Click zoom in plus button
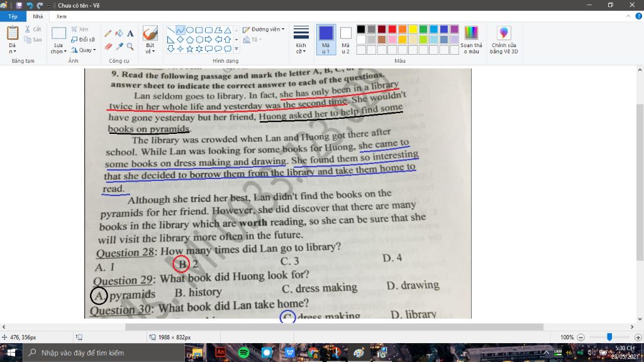This screenshot has width=644, height=362. point(638,337)
